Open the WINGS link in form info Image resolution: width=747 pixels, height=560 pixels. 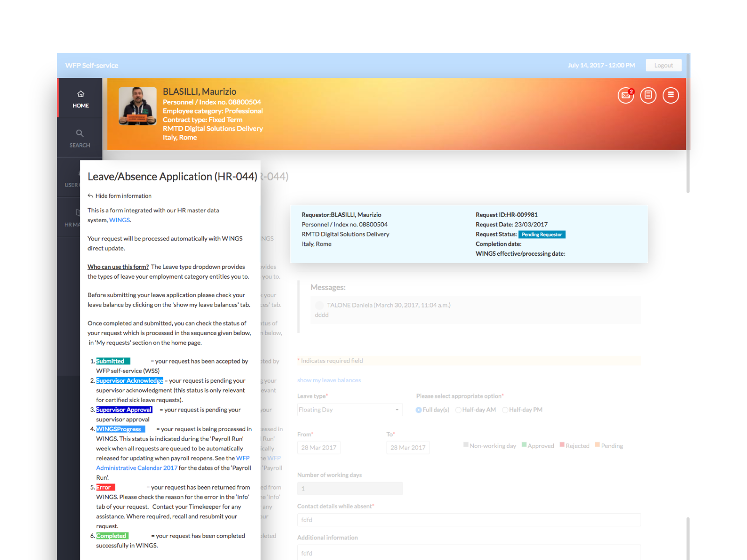point(120,220)
